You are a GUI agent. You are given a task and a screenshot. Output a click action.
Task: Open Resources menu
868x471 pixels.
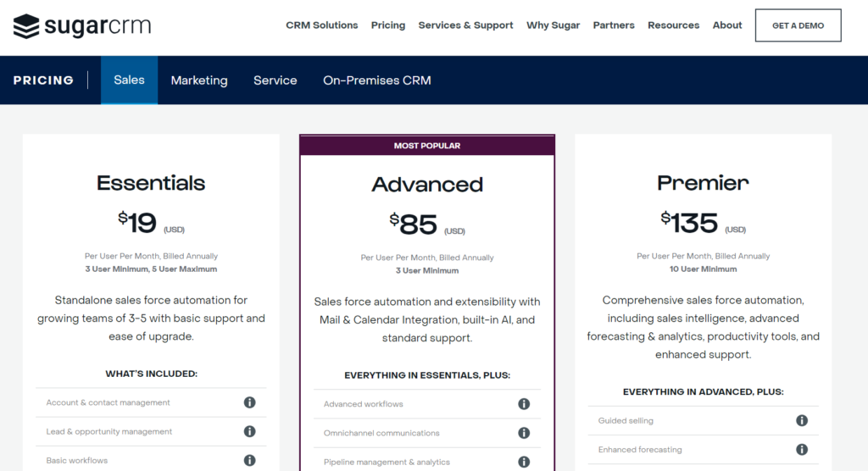(673, 25)
